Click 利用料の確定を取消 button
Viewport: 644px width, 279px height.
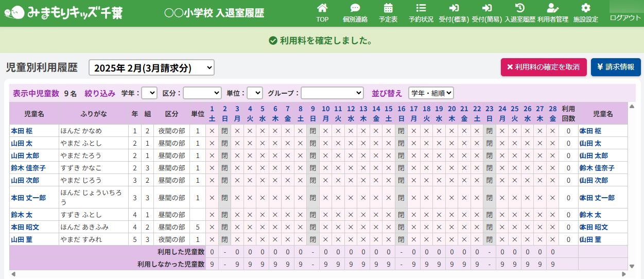click(x=544, y=67)
